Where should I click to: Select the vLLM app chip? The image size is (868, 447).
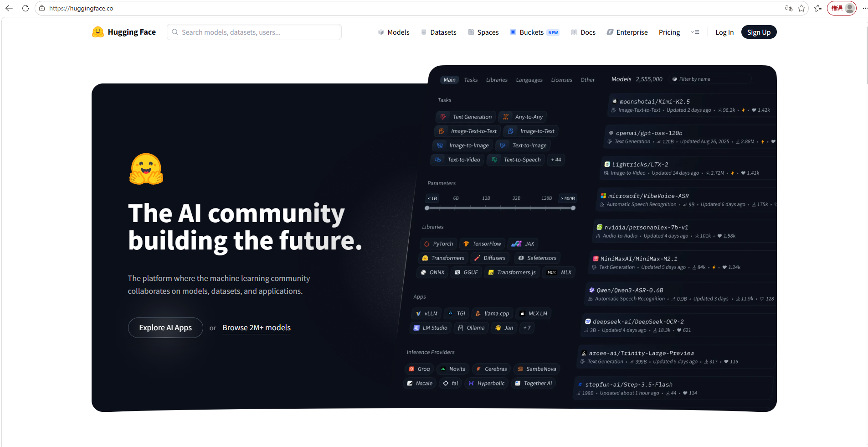(x=426, y=313)
